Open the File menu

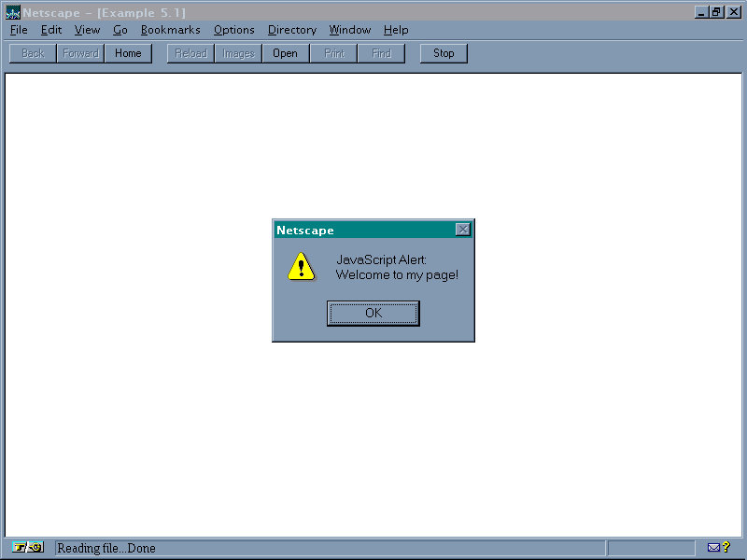19,30
